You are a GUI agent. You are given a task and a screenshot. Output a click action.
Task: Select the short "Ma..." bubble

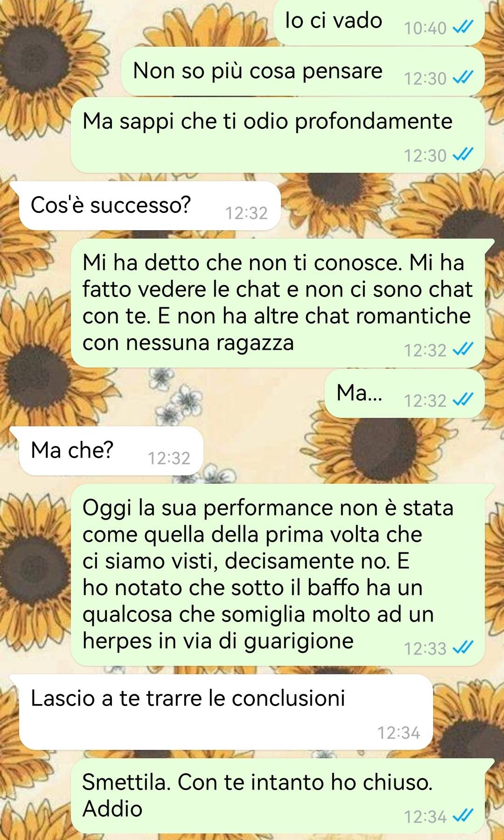(404, 394)
